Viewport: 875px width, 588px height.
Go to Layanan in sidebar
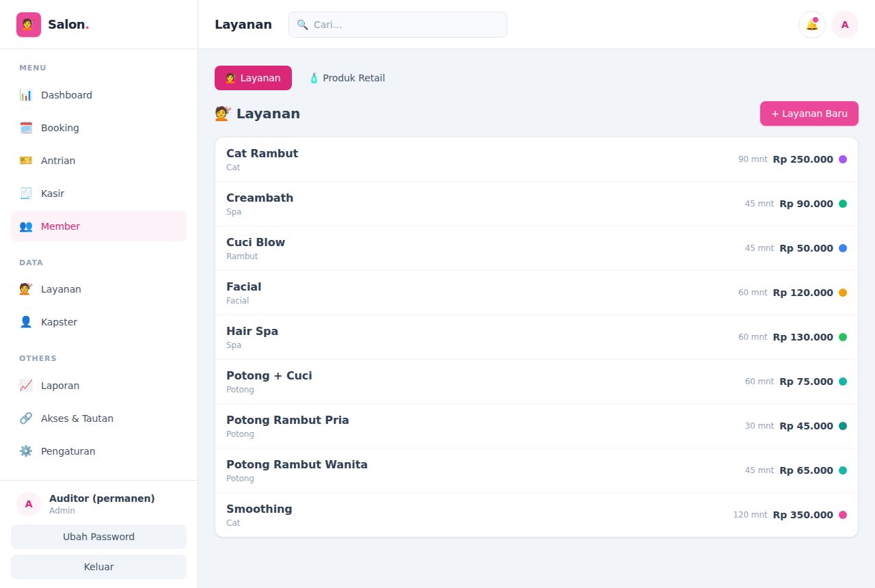[98, 289]
